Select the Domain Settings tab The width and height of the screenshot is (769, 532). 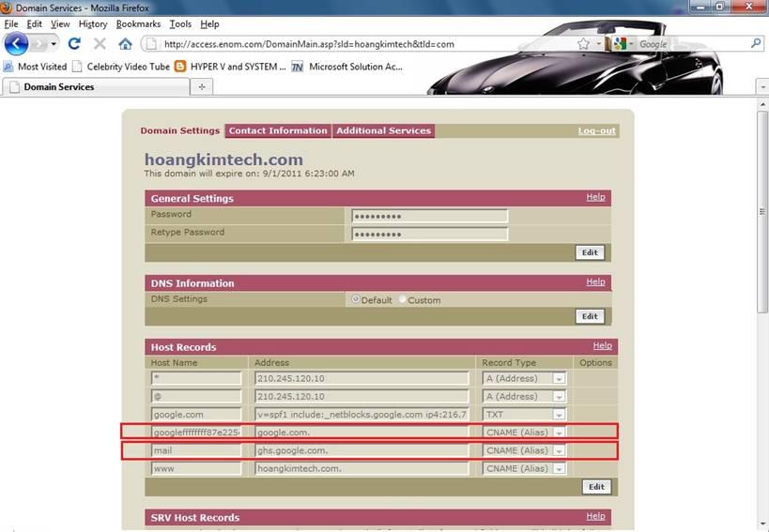180,130
